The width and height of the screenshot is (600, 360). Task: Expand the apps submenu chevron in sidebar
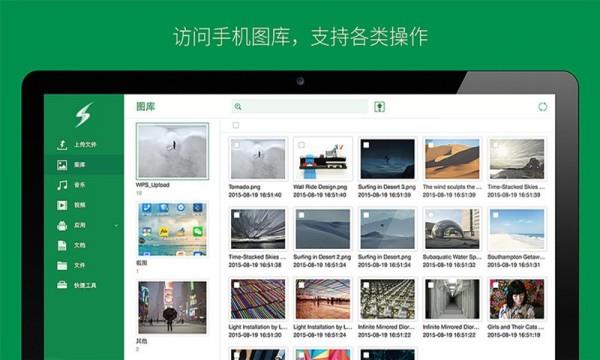(x=116, y=226)
